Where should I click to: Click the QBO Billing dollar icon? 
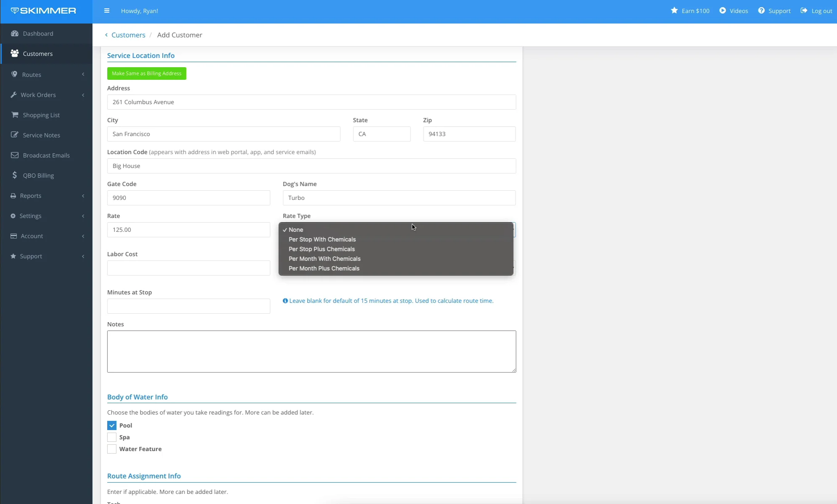[x=15, y=175]
